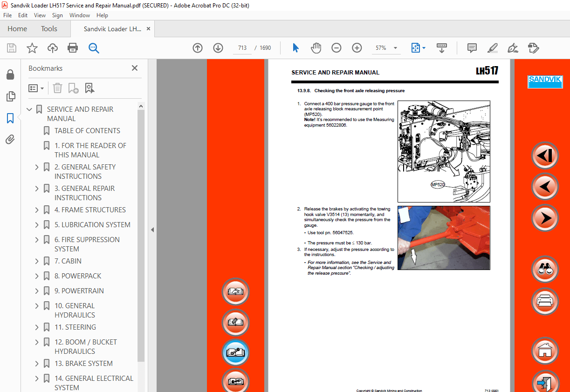The image size is (570, 392).
Task: Select the Highlight text tool
Action: click(x=493, y=47)
